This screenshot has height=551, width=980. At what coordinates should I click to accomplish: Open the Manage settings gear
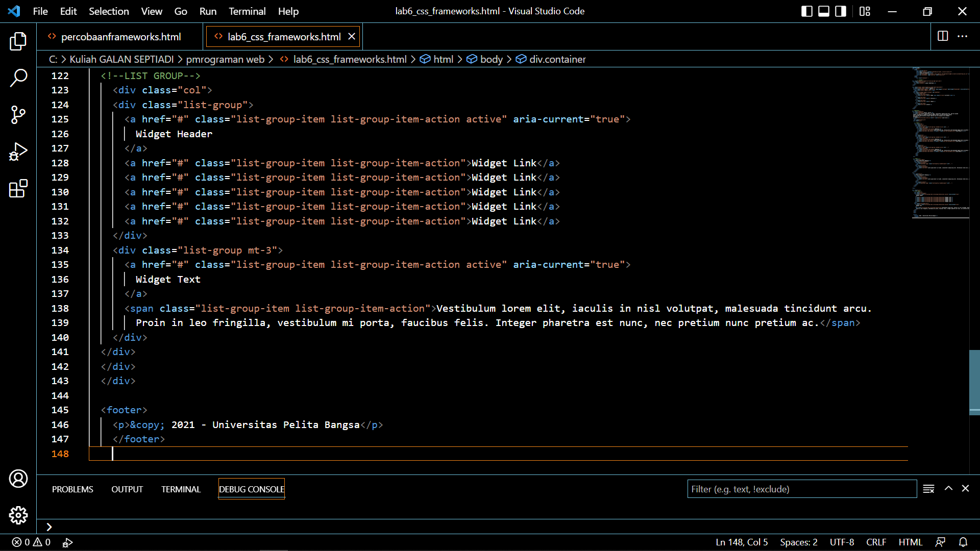point(18,515)
